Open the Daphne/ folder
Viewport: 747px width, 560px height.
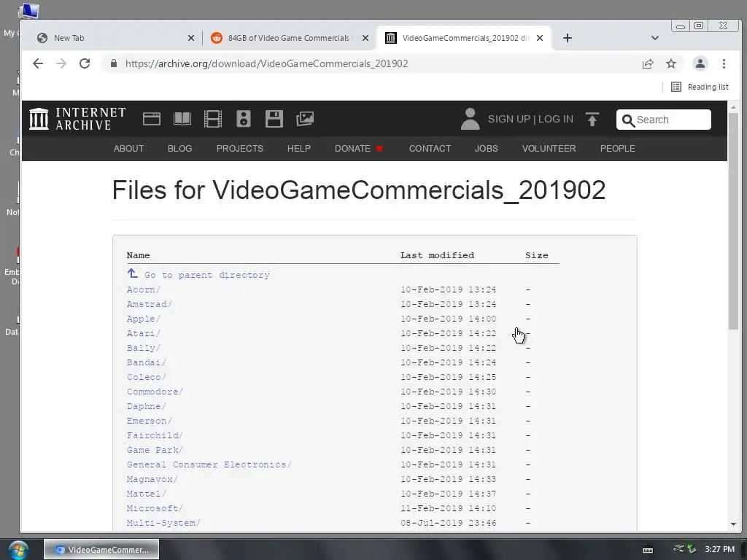(146, 406)
